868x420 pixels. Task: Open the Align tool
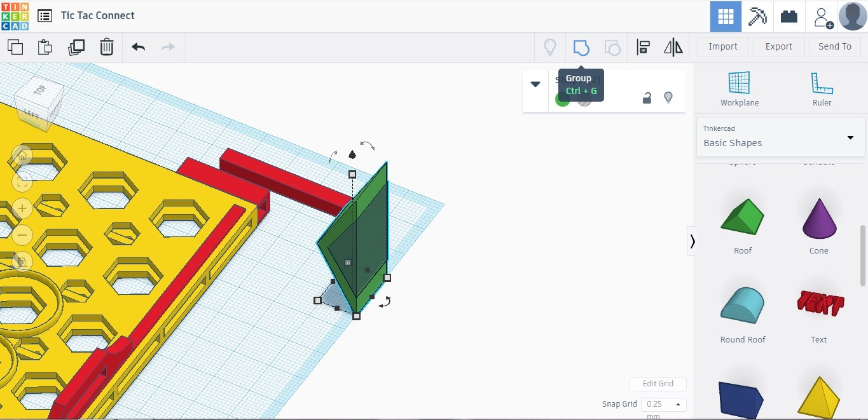tap(644, 47)
